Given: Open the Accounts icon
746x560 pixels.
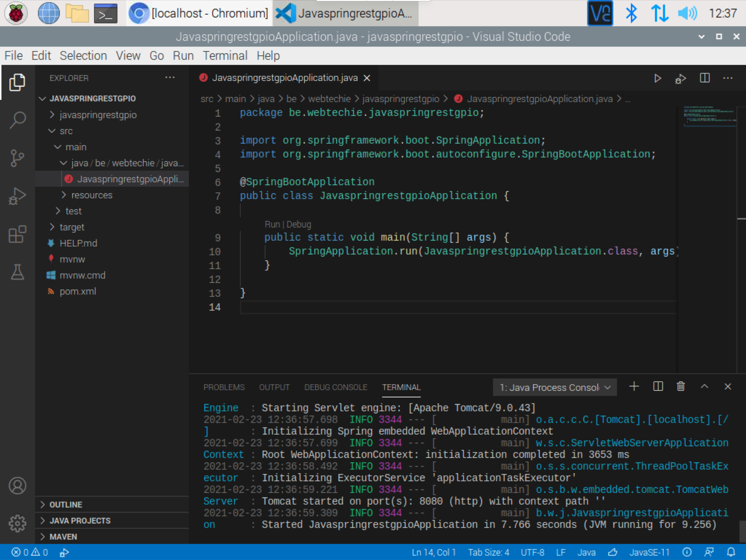Looking at the screenshot, I should [17, 486].
